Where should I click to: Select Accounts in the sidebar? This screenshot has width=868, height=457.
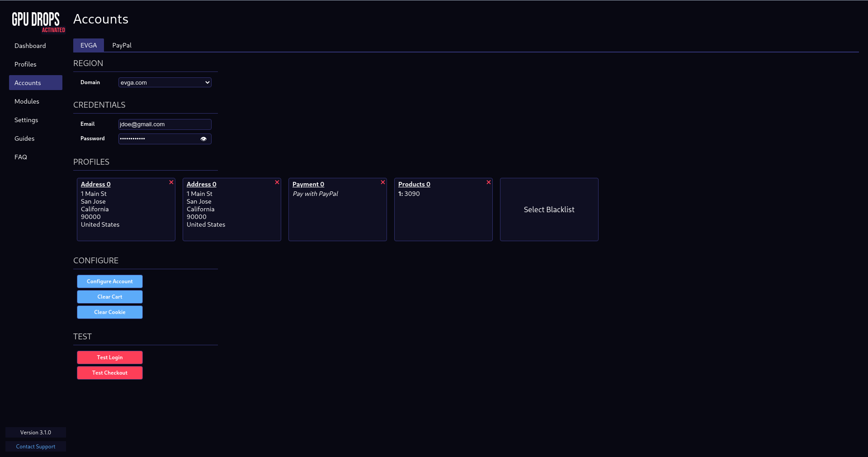[x=36, y=83]
